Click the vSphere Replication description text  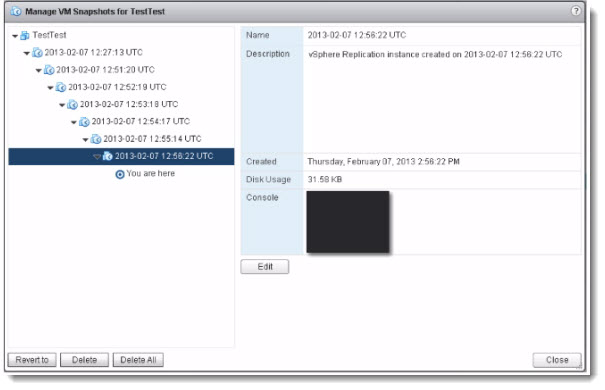point(435,54)
